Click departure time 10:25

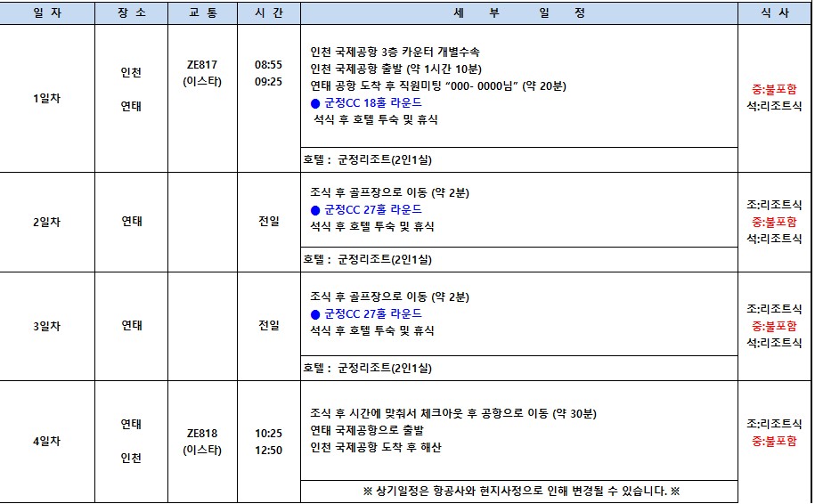point(269,434)
